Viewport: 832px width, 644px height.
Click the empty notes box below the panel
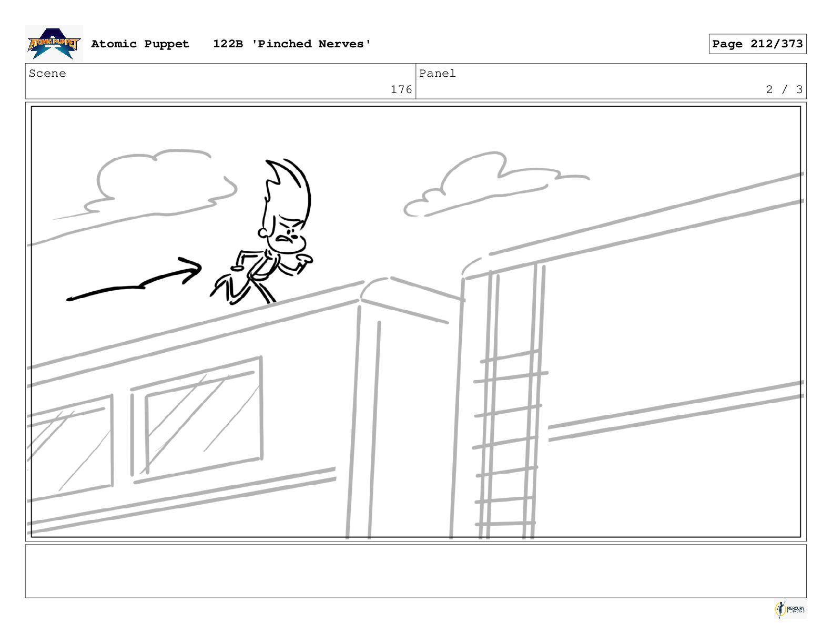[416, 571]
